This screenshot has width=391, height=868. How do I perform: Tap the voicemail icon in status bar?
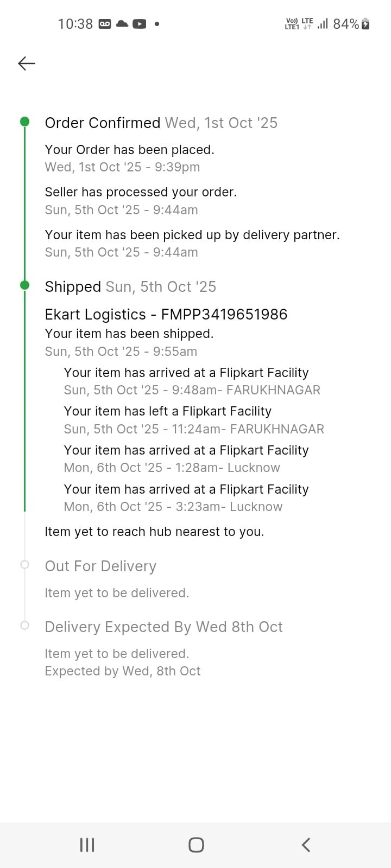pos(105,24)
